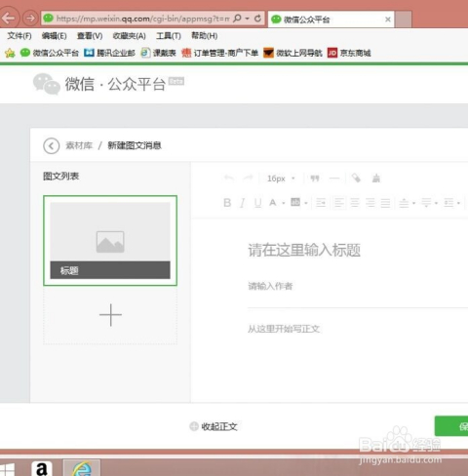Click the 素材库 breadcrumb link
468x476 pixels.
point(79,145)
